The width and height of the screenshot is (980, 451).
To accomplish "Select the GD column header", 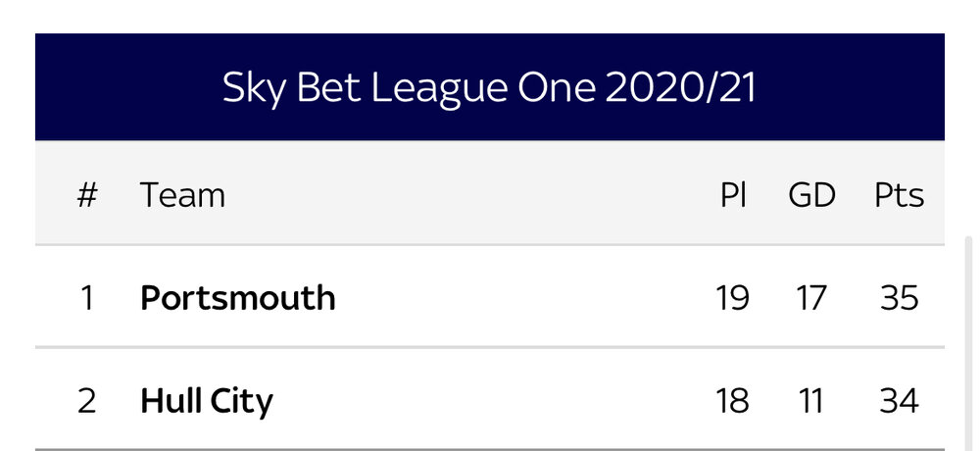I will tap(811, 194).
